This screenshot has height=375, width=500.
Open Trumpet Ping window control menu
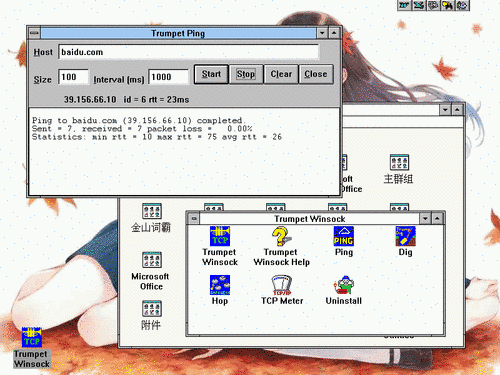pyautogui.click(x=34, y=33)
